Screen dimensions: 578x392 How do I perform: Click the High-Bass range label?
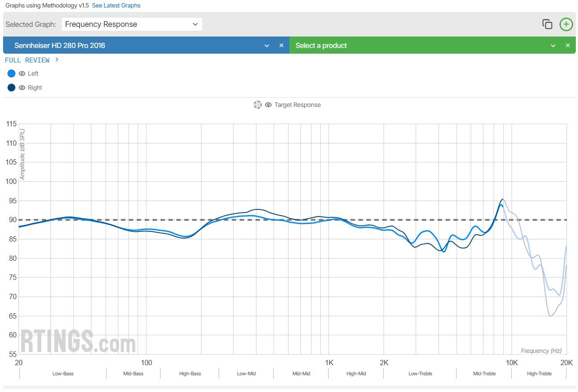point(190,374)
